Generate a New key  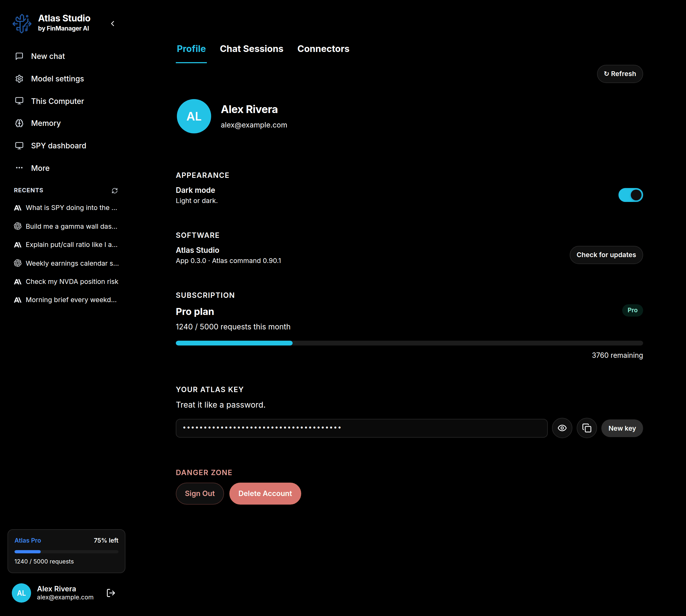(x=622, y=428)
